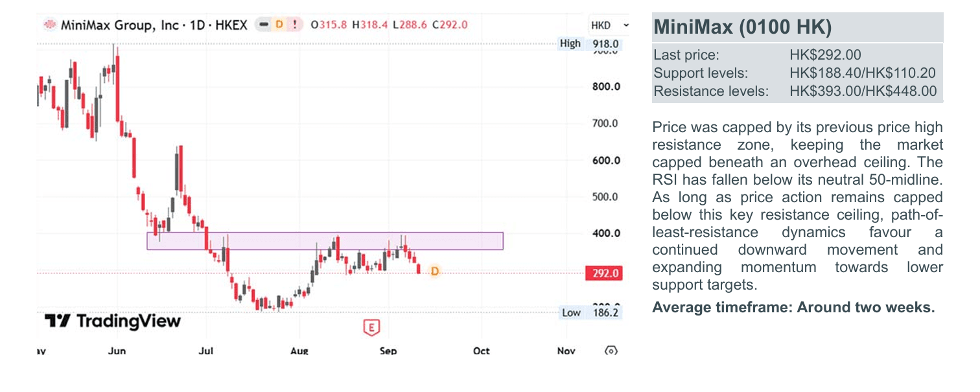Click the Last price: label
Screen dimensions: 980x392
686,55
